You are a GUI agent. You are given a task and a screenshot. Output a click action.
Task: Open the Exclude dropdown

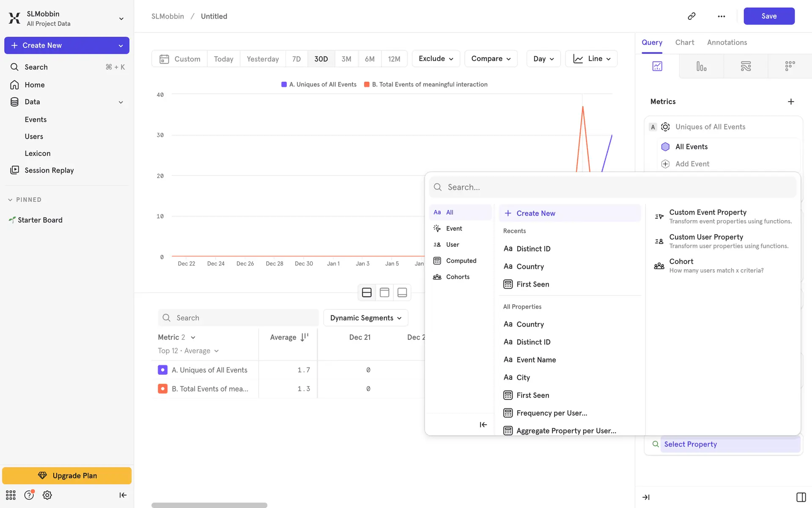pos(436,59)
